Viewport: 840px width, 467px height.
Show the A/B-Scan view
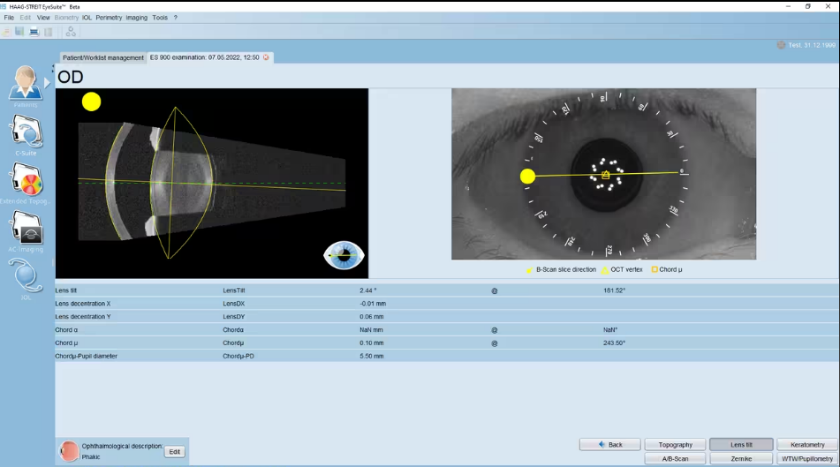click(x=675, y=458)
